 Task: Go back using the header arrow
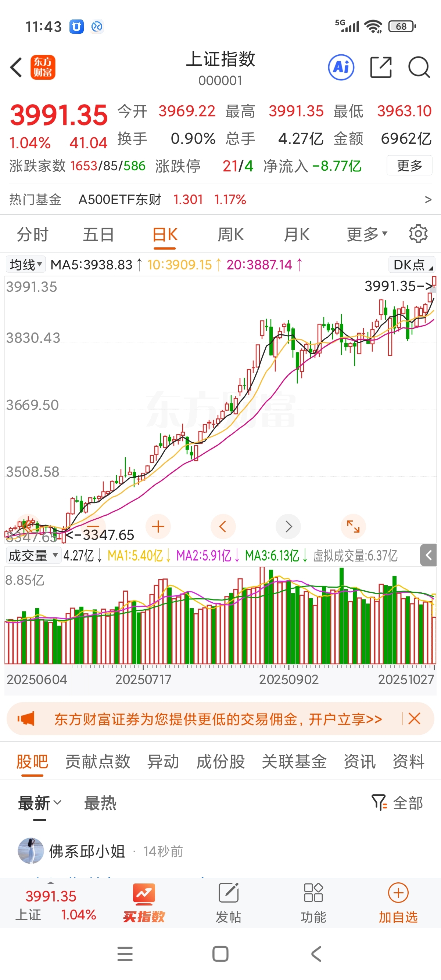[x=16, y=67]
